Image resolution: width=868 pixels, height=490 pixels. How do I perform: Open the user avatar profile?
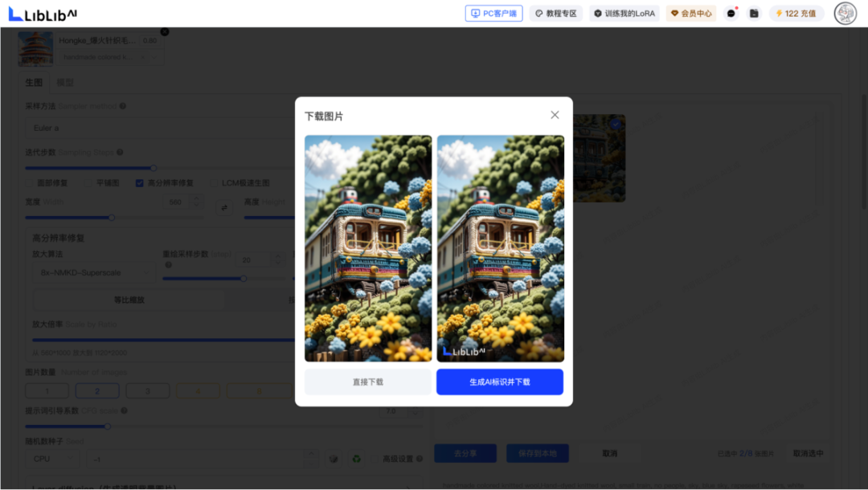[x=845, y=14]
